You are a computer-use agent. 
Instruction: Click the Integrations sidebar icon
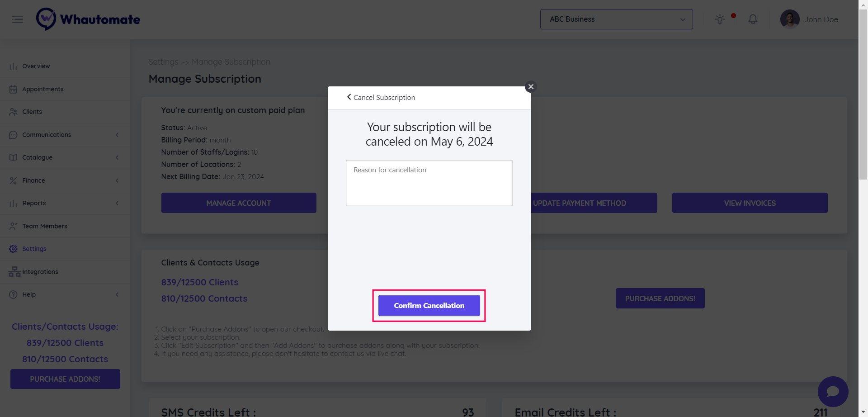(x=14, y=272)
